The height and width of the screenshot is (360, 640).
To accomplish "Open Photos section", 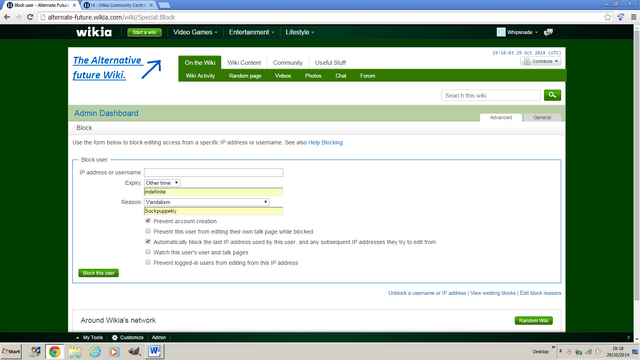I will [313, 76].
